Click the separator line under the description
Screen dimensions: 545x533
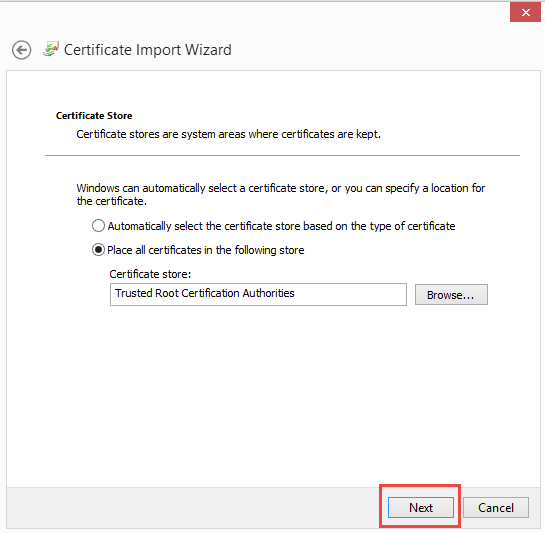tap(282, 155)
